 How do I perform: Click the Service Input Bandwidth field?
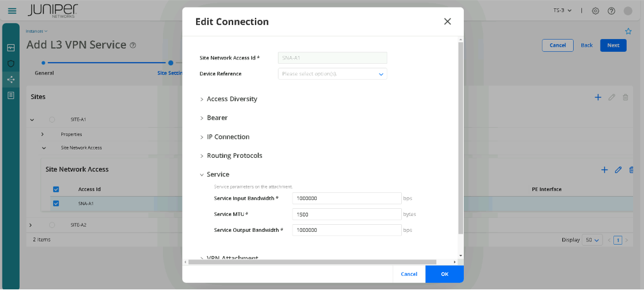click(x=347, y=199)
